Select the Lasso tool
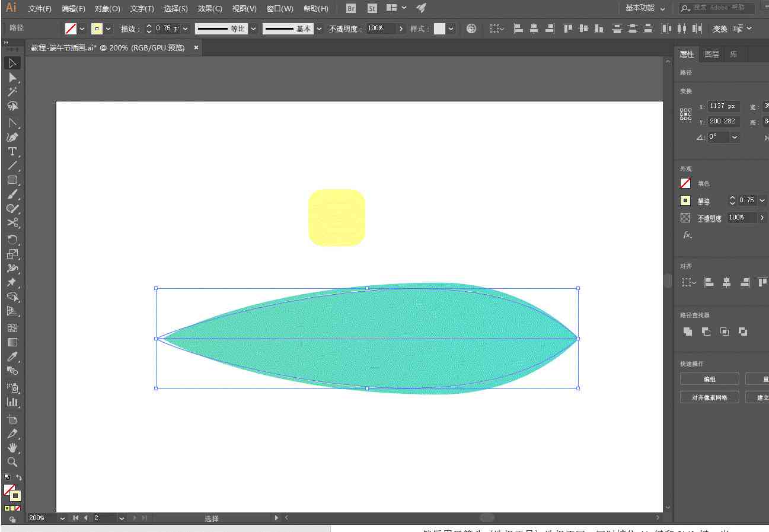The height and width of the screenshot is (532, 769). click(12, 106)
